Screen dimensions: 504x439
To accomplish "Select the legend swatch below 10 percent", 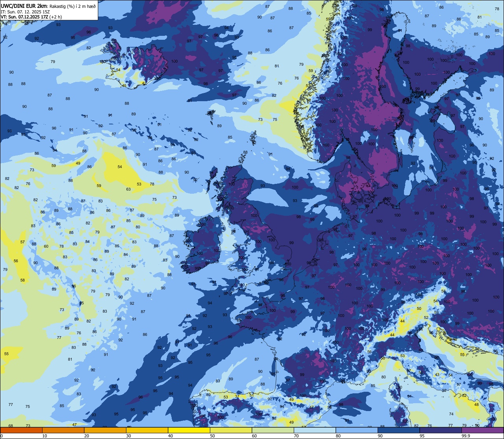I will click(21, 430).
